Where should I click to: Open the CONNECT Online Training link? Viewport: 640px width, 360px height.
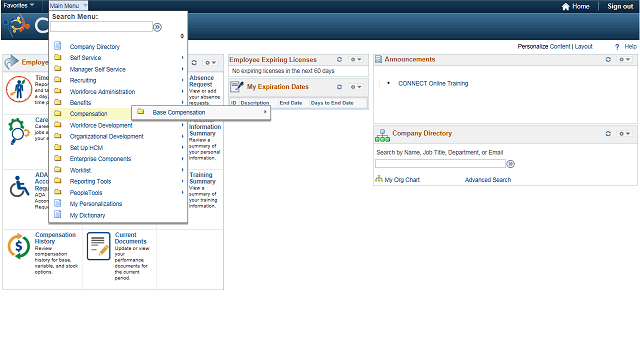[x=433, y=83]
